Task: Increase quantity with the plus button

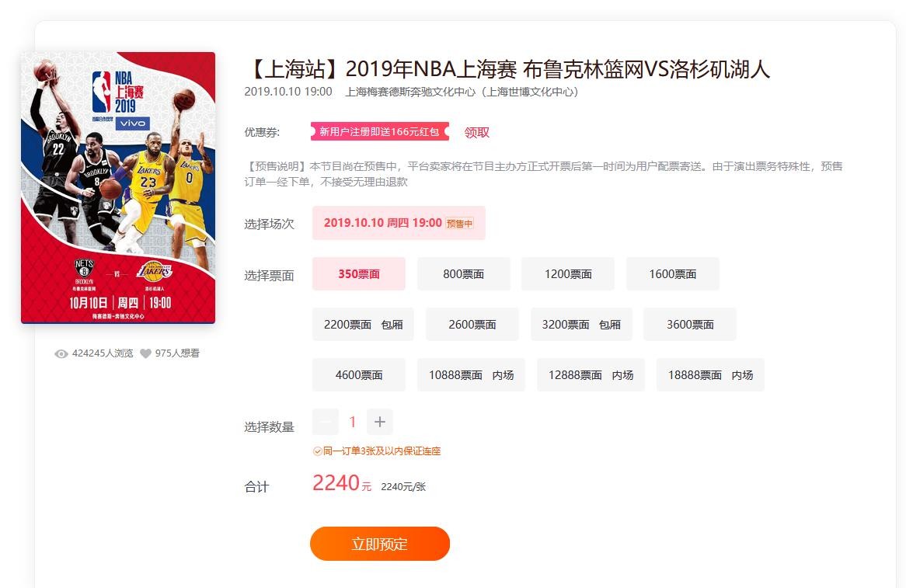Action: pyautogui.click(x=380, y=422)
